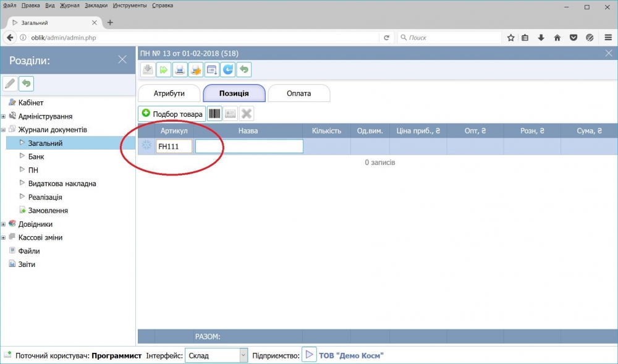Switch to the Оплата tab
Screen dimensions: 618x364
pos(298,93)
